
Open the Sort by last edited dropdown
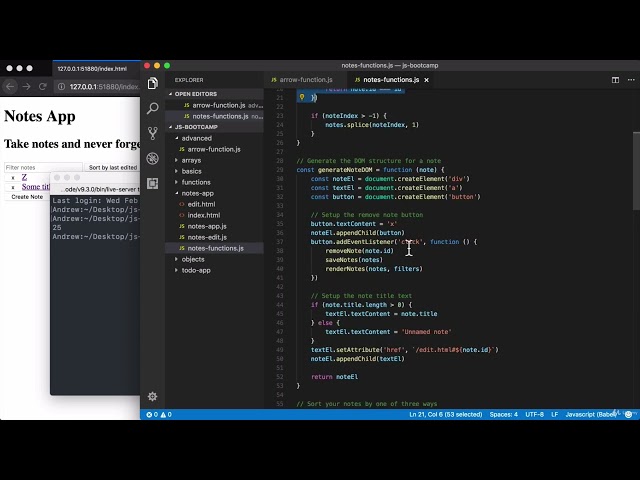(113, 167)
